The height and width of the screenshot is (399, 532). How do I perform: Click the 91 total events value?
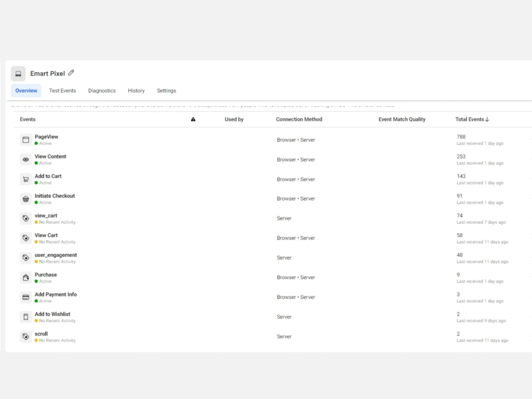click(460, 196)
